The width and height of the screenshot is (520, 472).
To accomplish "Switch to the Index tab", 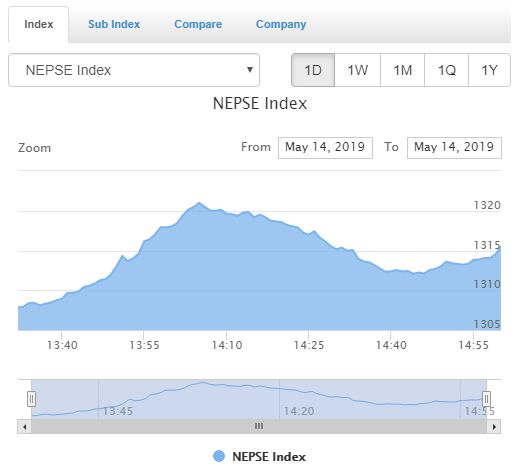I will [39, 24].
